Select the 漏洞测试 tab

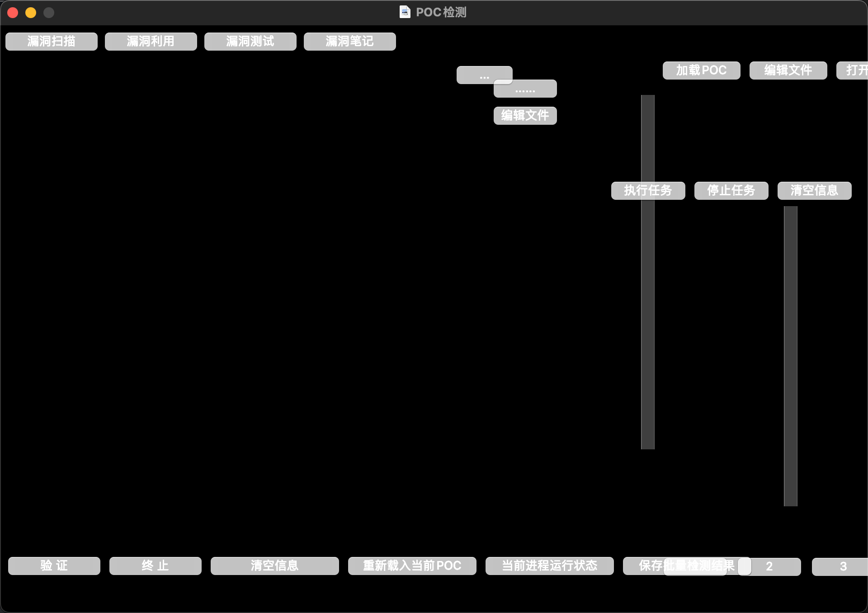250,42
